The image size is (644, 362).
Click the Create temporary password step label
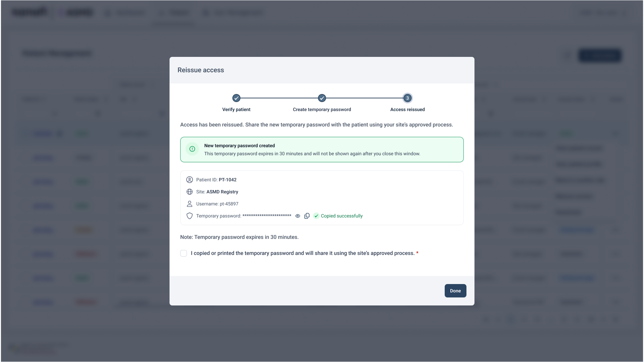(322, 109)
